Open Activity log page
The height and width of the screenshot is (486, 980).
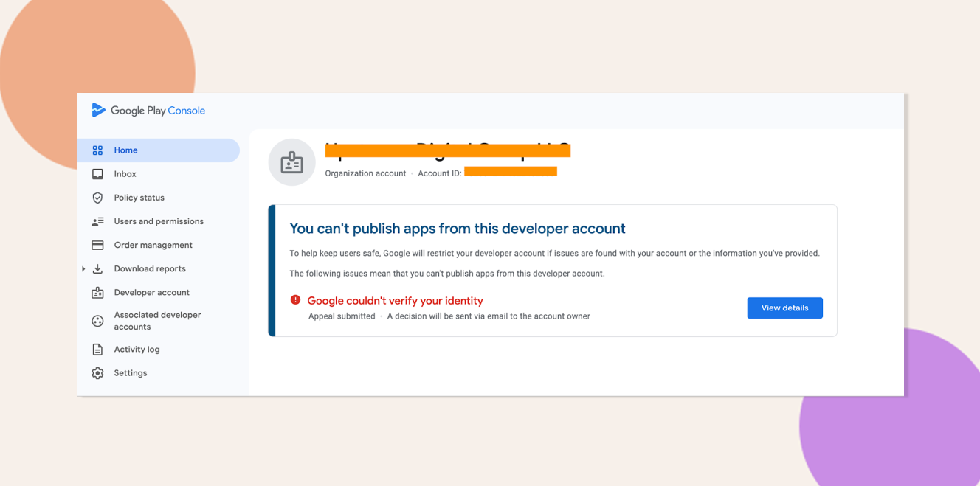pyautogui.click(x=159, y=350)
